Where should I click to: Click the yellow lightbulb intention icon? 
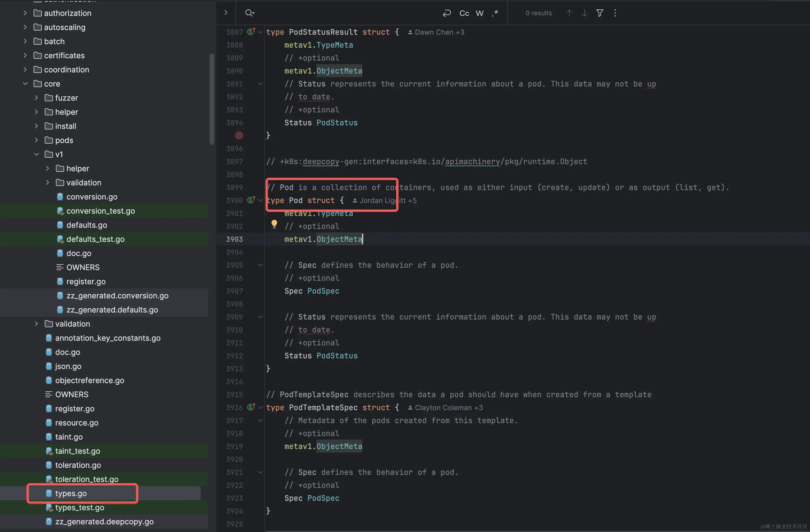point(274,224)
